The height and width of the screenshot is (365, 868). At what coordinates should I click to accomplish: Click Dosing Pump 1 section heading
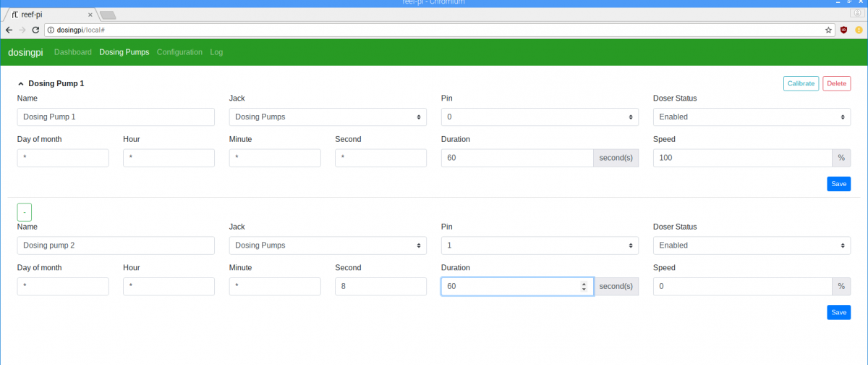coord(56,84)
